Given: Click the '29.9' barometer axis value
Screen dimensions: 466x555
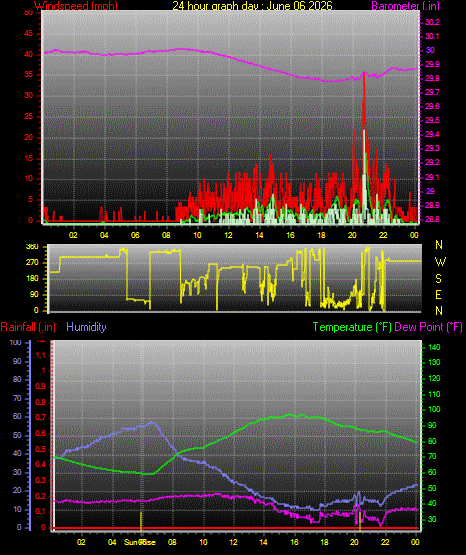Looking at the screenshot, I should [x=432, y=64].
